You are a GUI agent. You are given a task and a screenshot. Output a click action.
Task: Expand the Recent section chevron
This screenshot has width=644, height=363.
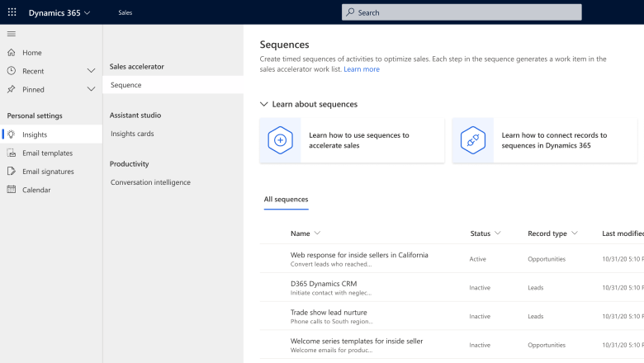point(91,71)
